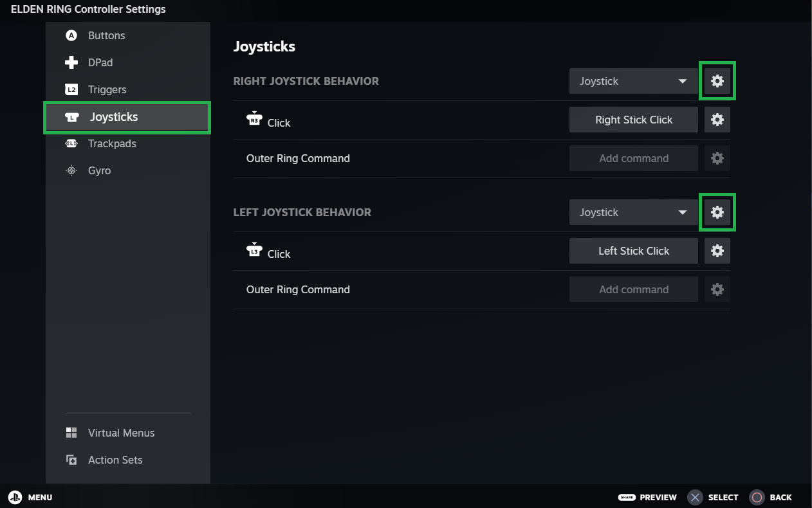The image size is (812, 508).
Task: Click the left joystick Outer Ring Command label
Action: 298,289
